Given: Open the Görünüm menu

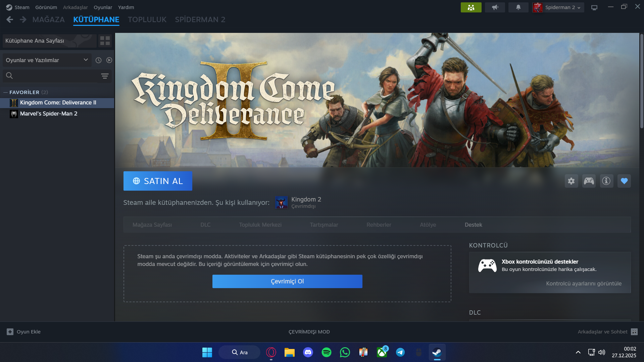Looking at the screenshot, I should 46,7.
